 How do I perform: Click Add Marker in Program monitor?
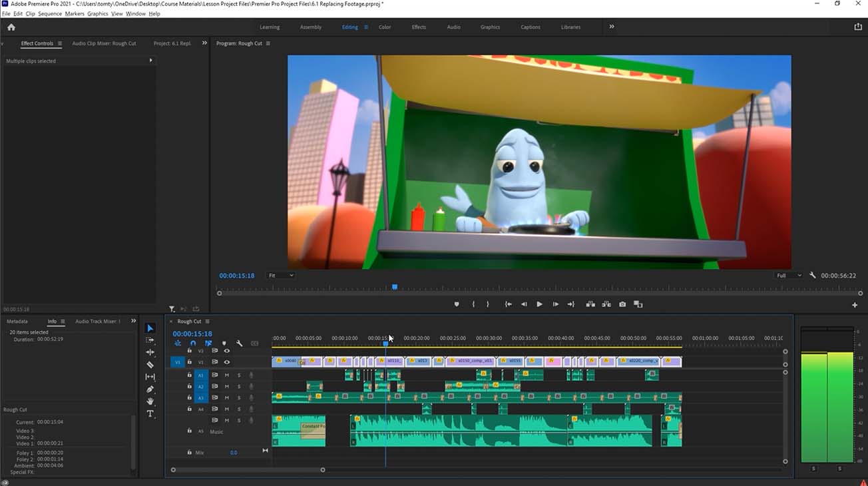tap(457, 304)
